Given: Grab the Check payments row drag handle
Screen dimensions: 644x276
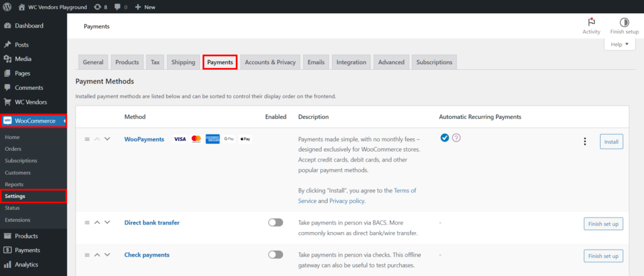Looking at the screenshot, I should tap(87, 255).
